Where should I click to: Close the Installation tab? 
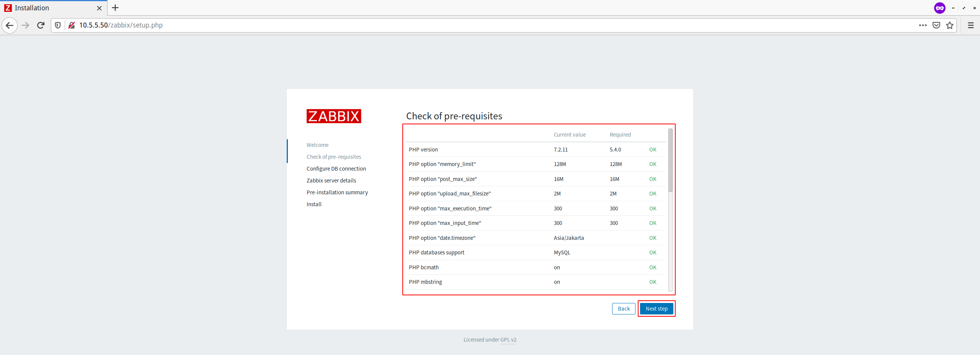point(99,8)
